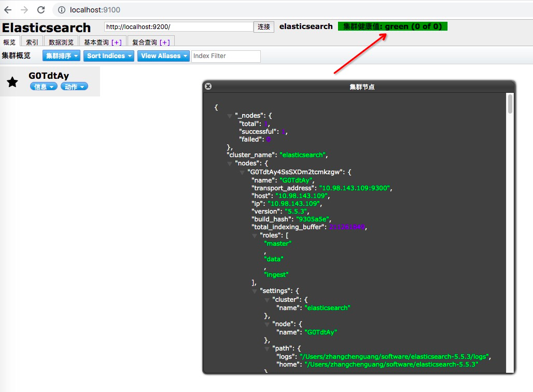Collapse the "roles" array in the JSON view
The height and width of the screenshot is (392, 533).
(254, 235)
